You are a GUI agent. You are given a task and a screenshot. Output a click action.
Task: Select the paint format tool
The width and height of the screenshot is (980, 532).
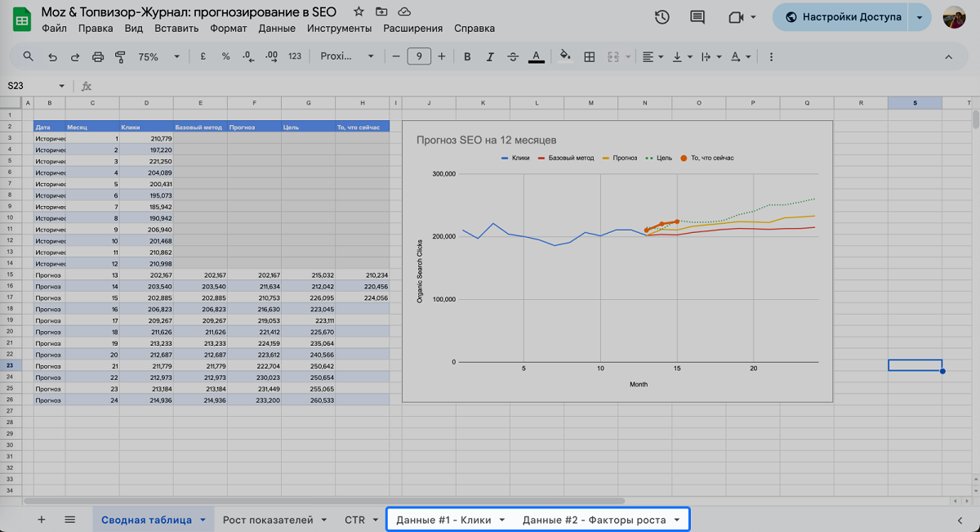[x=121, y=56]
